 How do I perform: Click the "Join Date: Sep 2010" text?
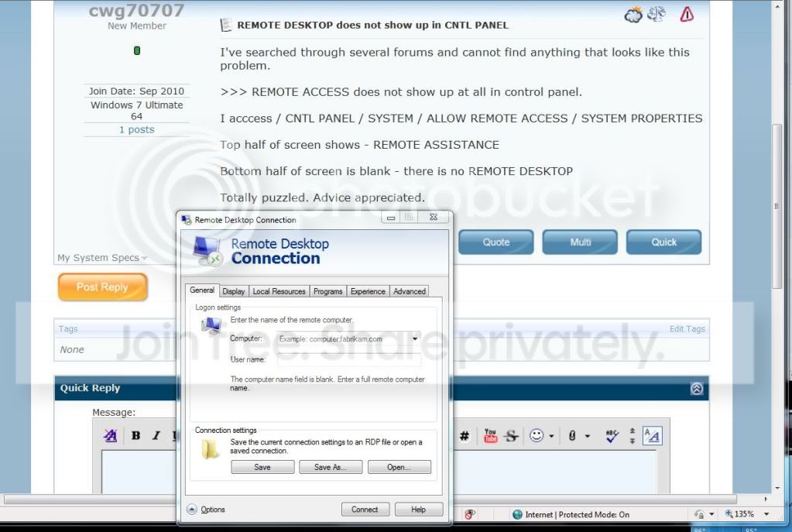click(136, 91)
